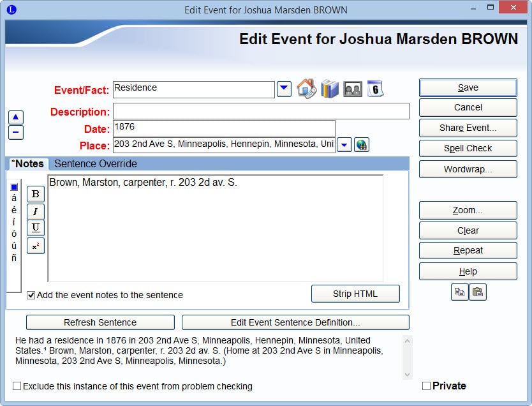Viewport: 532px width, 406px height.
Task: Maximize the Edit Event window
Action: pos(491,8)
